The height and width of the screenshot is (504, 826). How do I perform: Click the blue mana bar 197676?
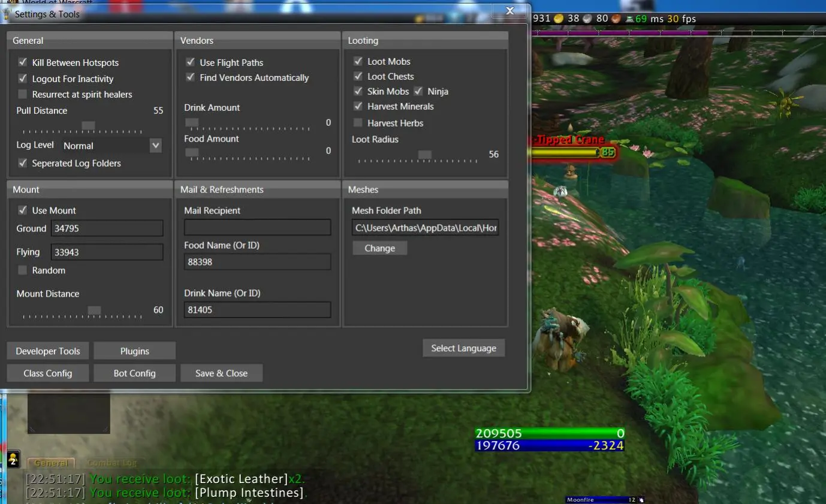550,445
